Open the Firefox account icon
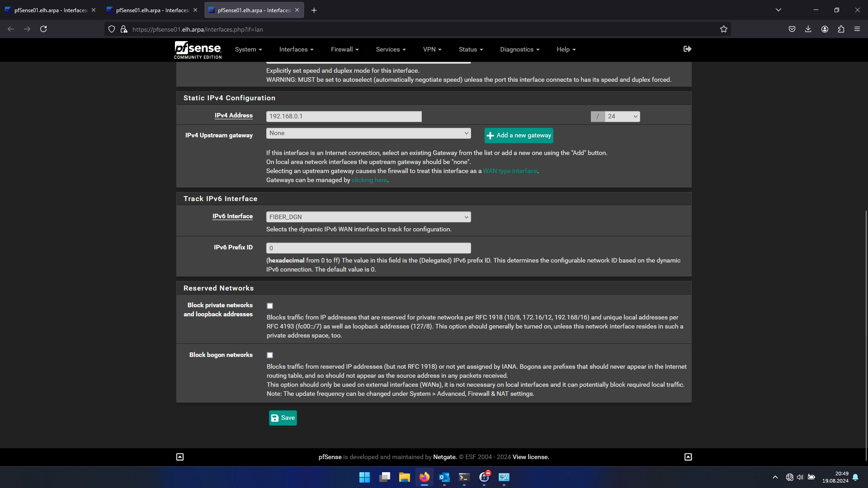This screenshot has height=488, width=868. 825,29
